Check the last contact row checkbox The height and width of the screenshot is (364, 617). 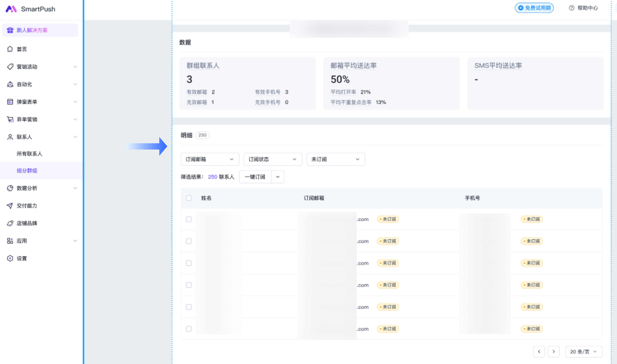point(189,329)
